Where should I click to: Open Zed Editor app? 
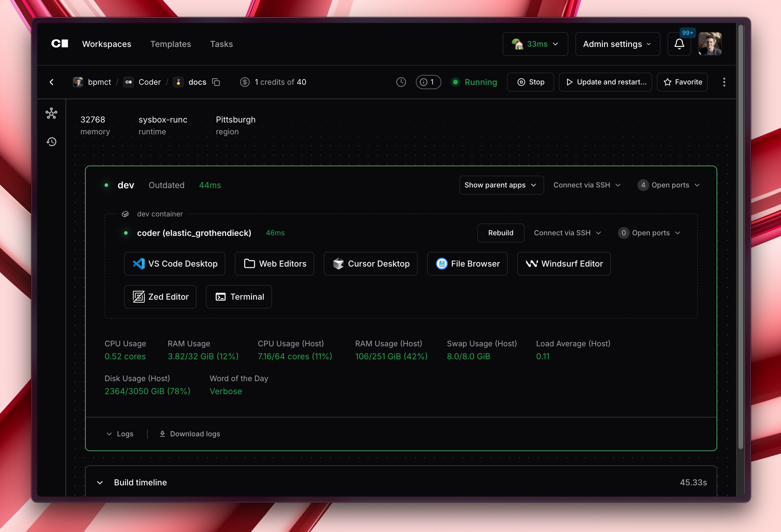[160, 297]
